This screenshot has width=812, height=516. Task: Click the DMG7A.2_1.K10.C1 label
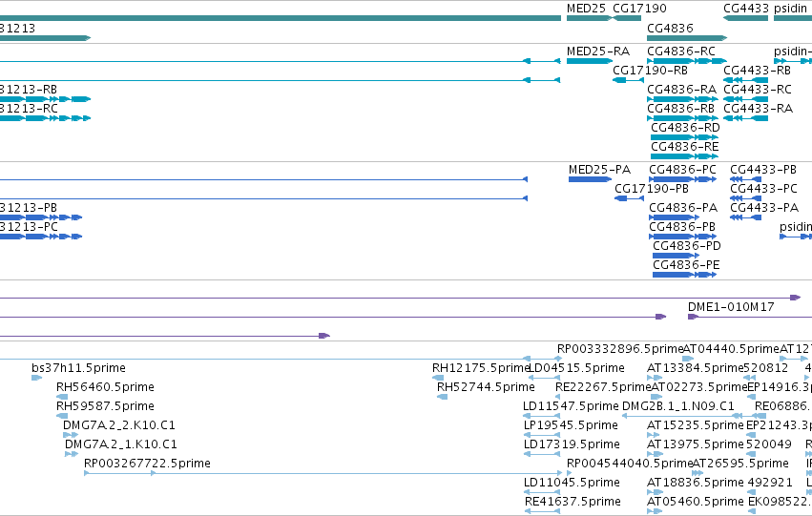(x=120, y=444)
